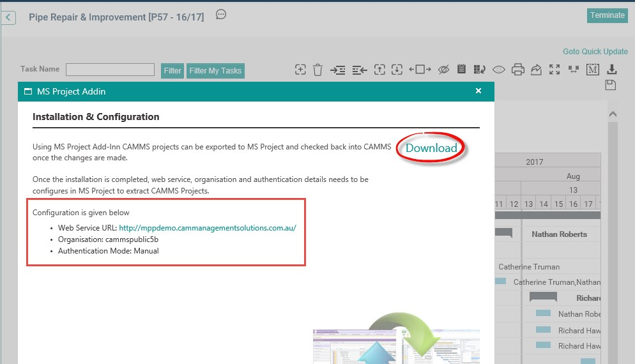Viewport: 635px width, 364px height.
Task: Save using the floppy disk icon
Action: [x=611, y=85]
